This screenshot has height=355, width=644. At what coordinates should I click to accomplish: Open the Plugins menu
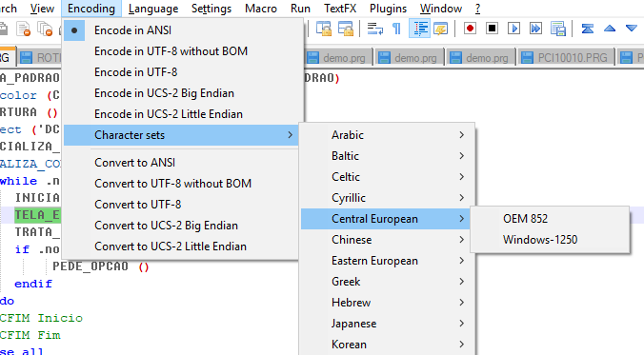[388, 9]
